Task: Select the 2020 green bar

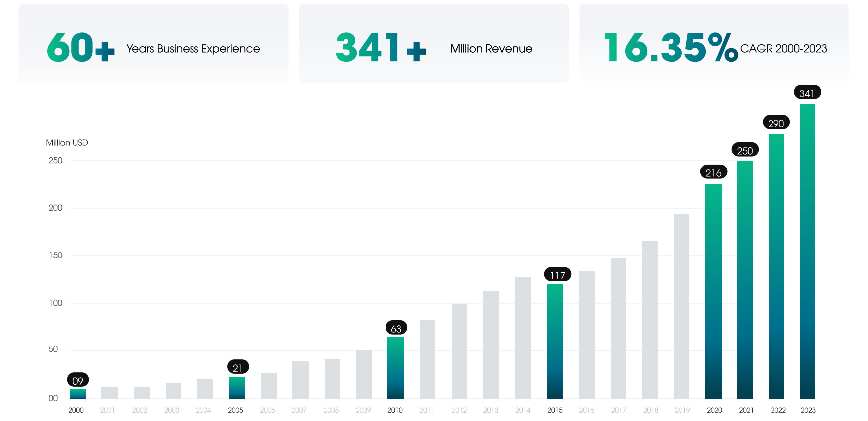Action: pyautogui.click(x=713, y=291)
